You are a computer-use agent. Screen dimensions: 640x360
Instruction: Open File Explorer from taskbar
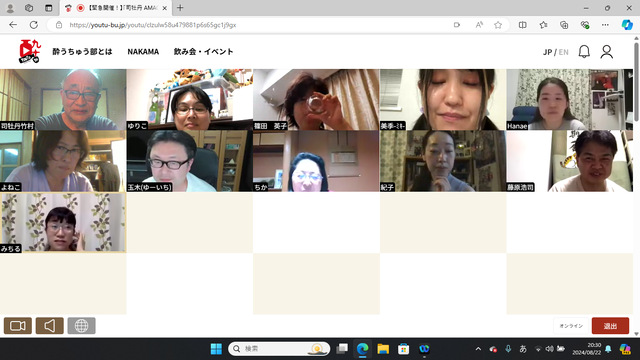383,349
